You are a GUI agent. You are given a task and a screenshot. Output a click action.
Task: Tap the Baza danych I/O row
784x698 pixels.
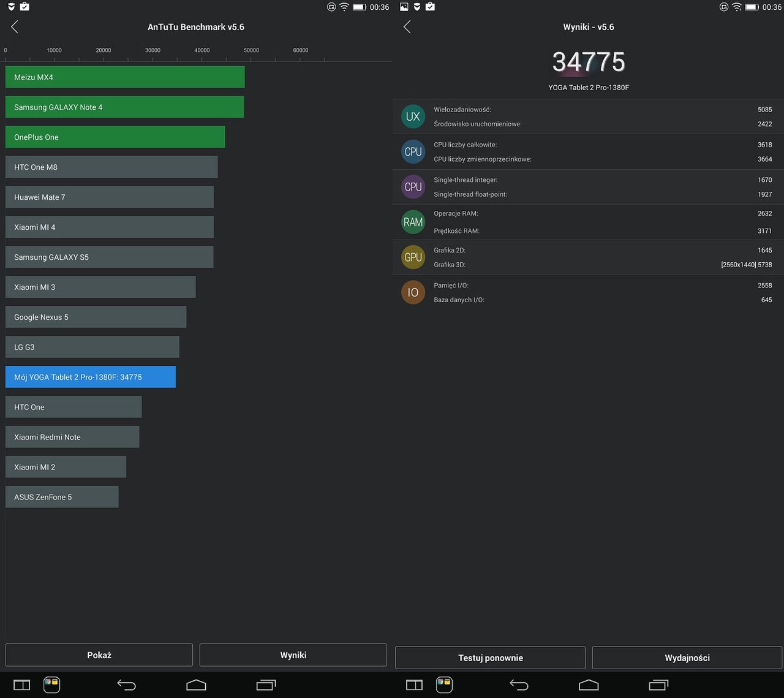point(602,300)
